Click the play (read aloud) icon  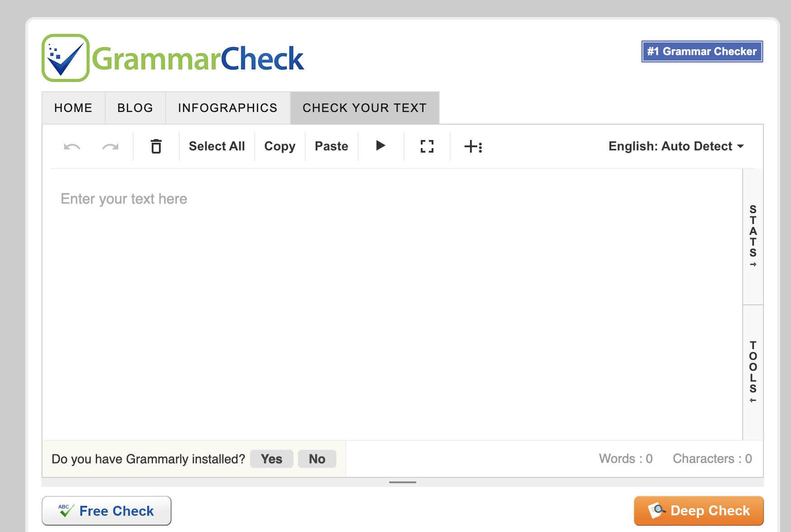381,145
